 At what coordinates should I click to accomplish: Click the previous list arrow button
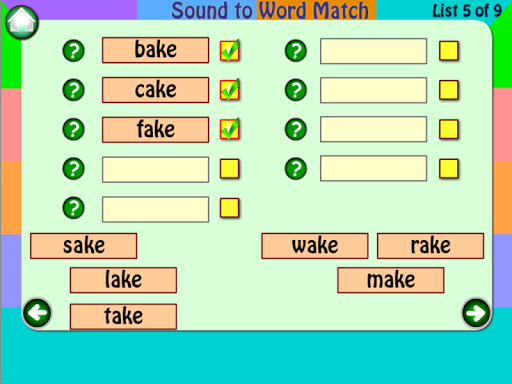[x=37, y=313]
